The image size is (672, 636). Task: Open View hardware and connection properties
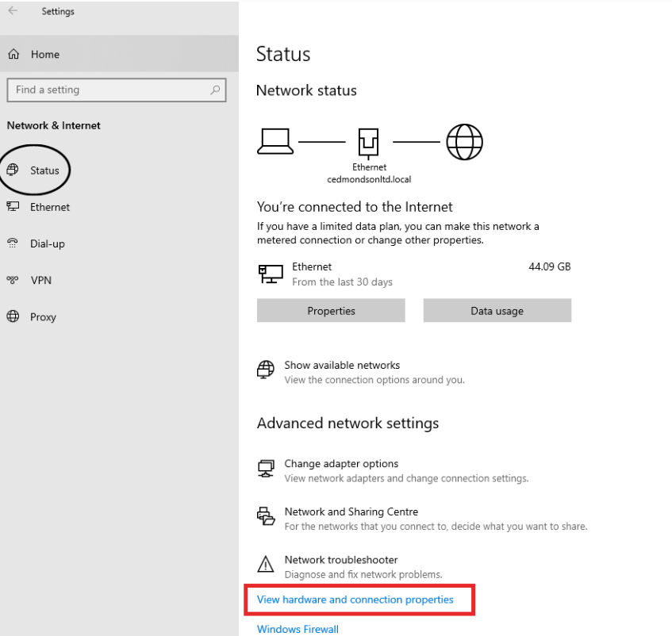[x=358, y=600]
